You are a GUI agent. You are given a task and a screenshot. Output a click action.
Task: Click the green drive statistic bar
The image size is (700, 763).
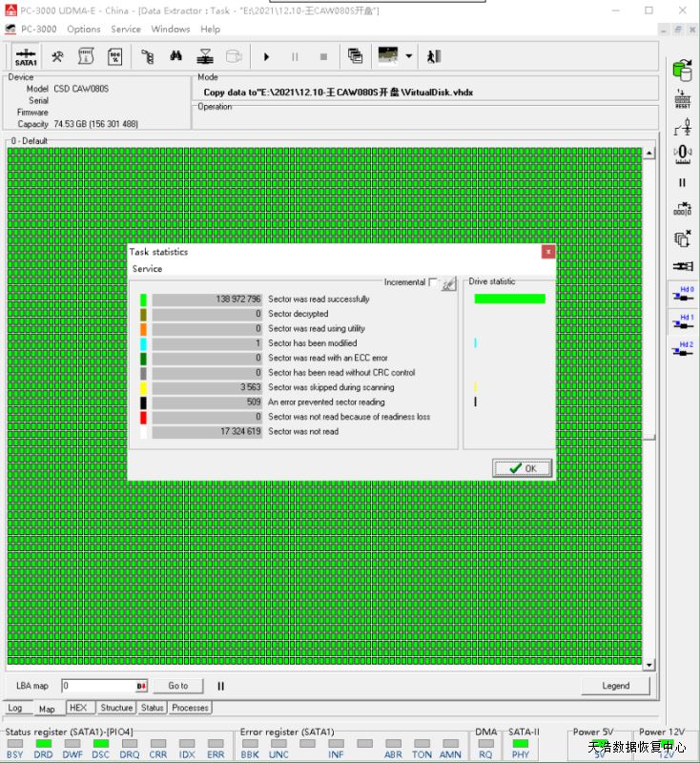click(x=509, y=299)
